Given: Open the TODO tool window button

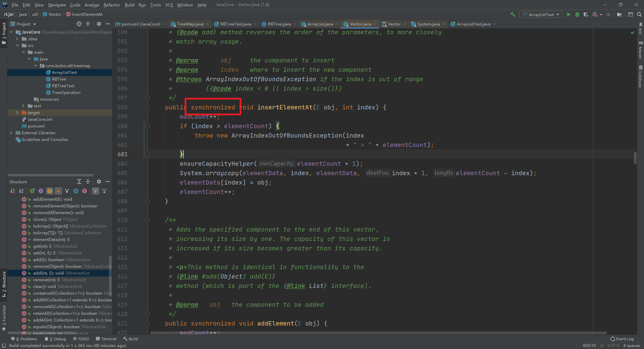Looking at the screenshot, I should pyautogui.click(x=81, y=339).
